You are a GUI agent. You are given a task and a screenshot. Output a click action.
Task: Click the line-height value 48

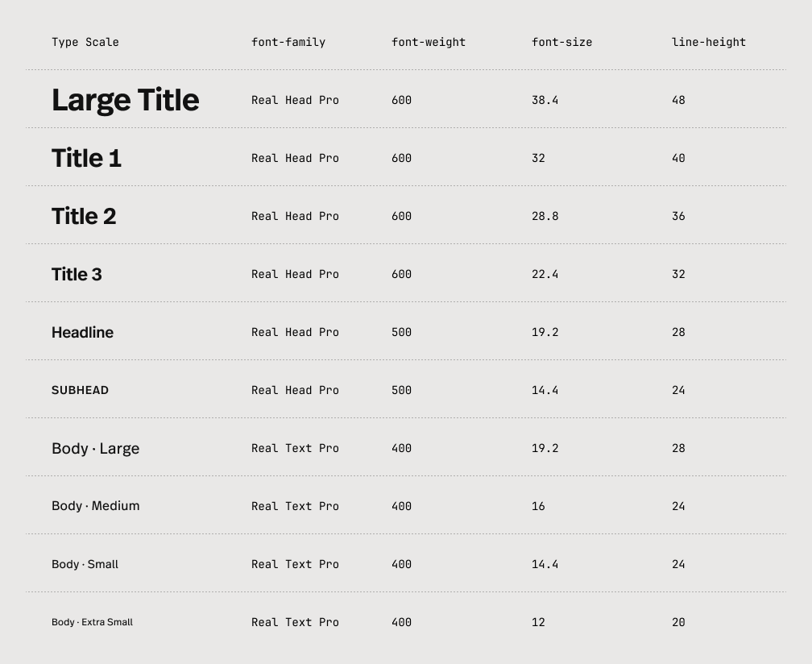[x=678, y=100]
